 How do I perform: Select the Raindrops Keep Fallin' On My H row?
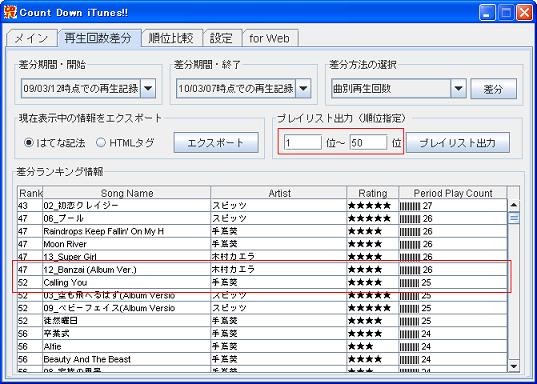click(262, 231)
